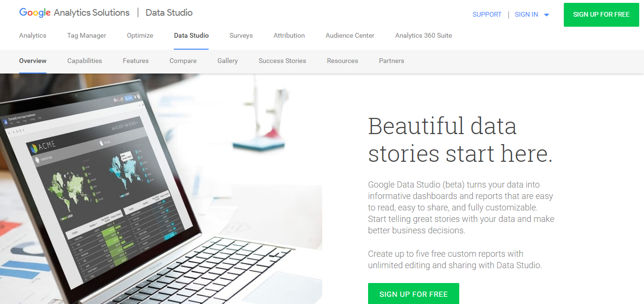Select the Optimize product tab
This screenshot has width=644, height=304.
(140, 35)
